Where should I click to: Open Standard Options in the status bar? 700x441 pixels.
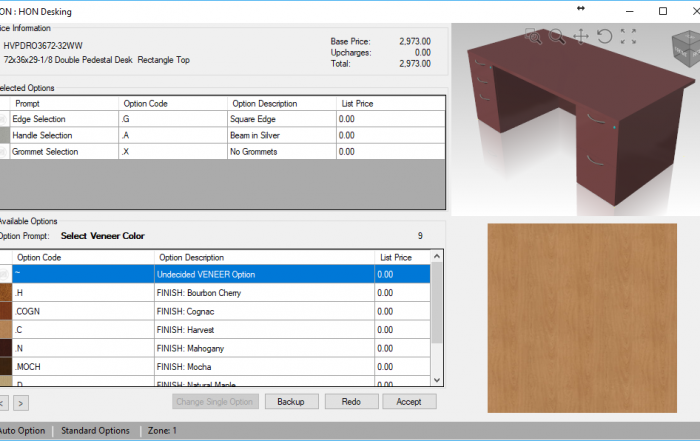coord(96,431)
